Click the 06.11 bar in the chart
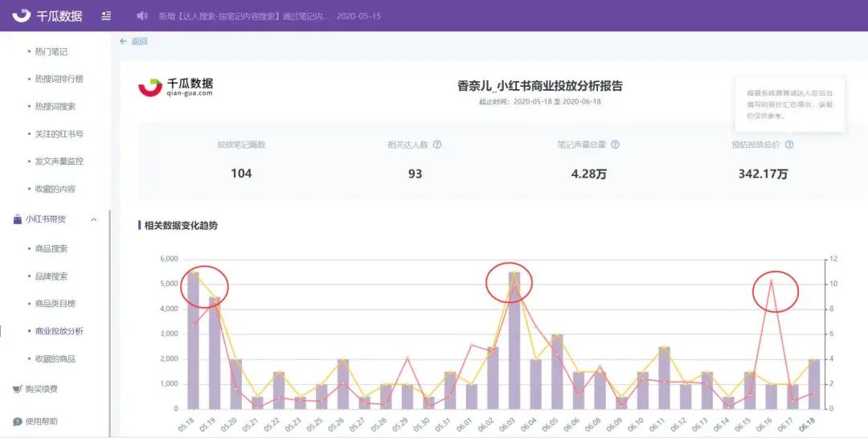This screenshot has height=438, width=868. [x=665, y=379]
